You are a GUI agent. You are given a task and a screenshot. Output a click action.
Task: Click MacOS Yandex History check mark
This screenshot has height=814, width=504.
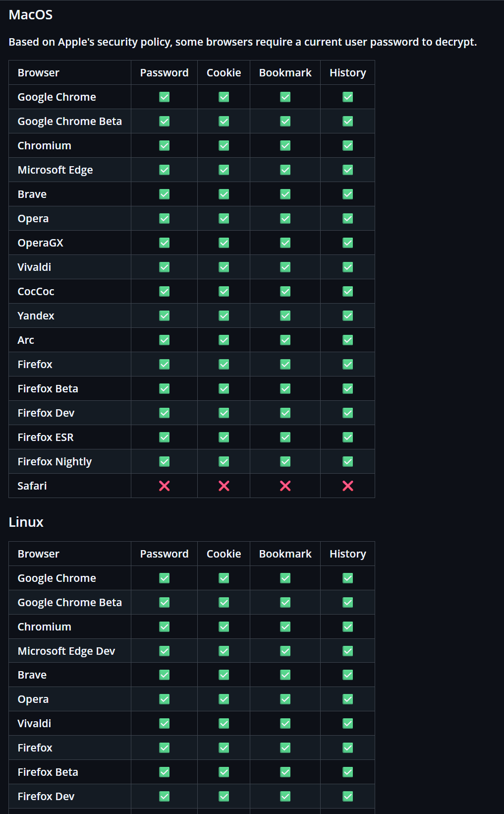pyautogui.click(x=348, y=316)
